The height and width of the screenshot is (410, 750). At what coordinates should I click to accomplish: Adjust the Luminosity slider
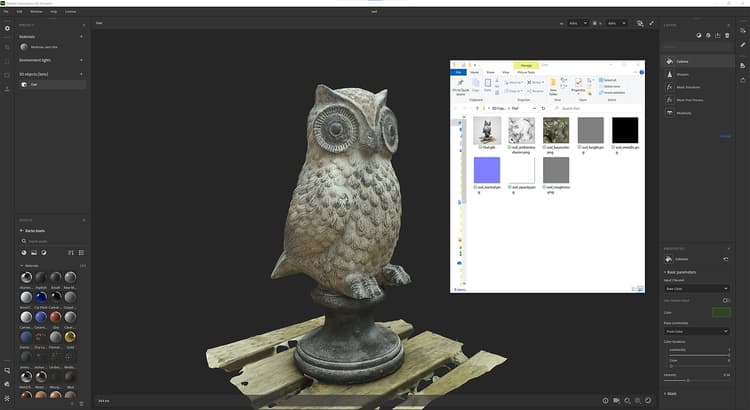[x=697, y=355]
